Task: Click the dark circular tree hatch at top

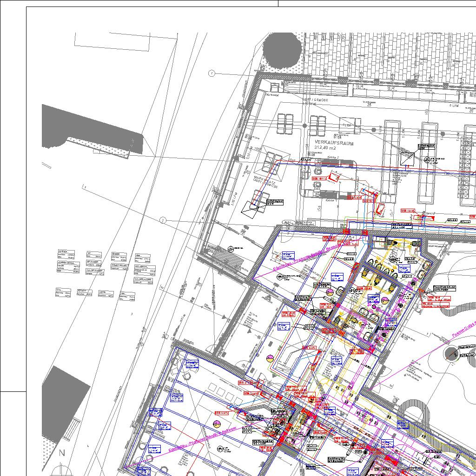Action: coord(282,48)
